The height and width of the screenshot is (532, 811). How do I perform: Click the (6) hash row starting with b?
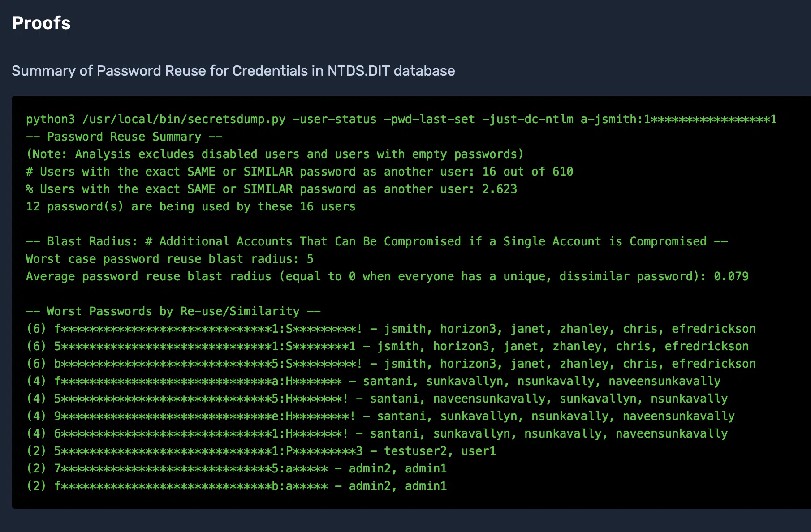click(x=391, y=364)
